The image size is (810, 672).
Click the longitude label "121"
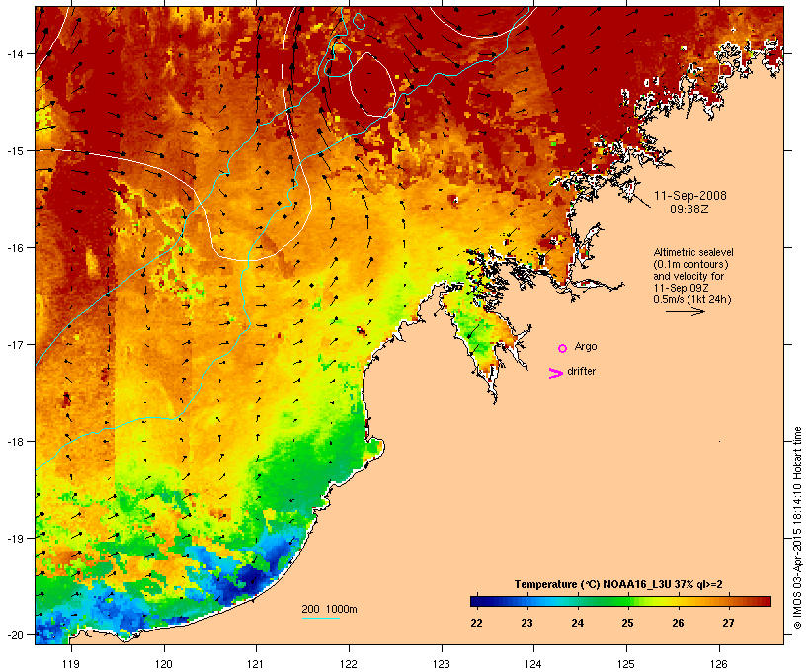click(256, 664)
